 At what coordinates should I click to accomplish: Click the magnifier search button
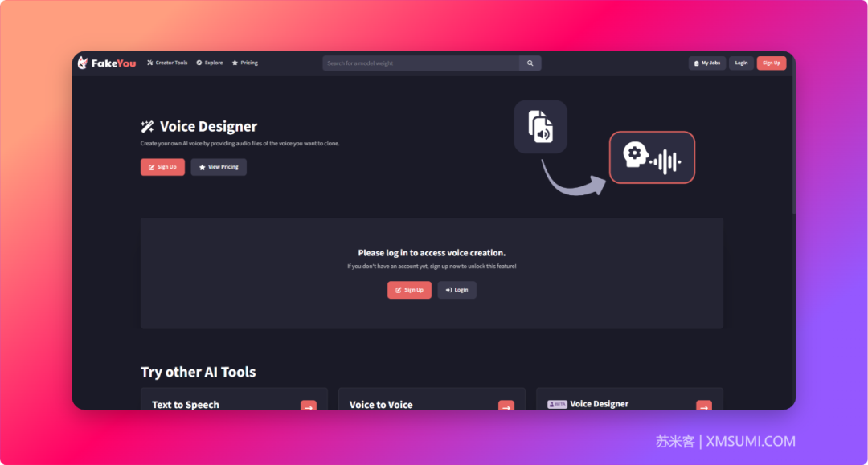click(530, 63)
